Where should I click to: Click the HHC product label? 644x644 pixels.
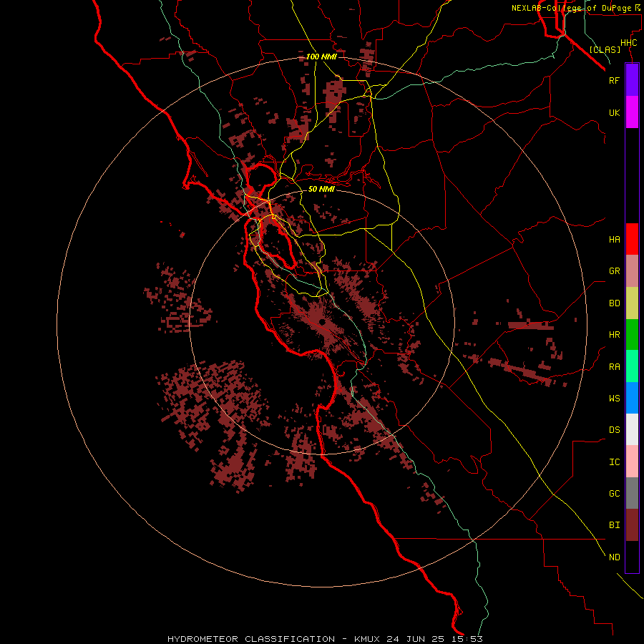tap(628, 43)
